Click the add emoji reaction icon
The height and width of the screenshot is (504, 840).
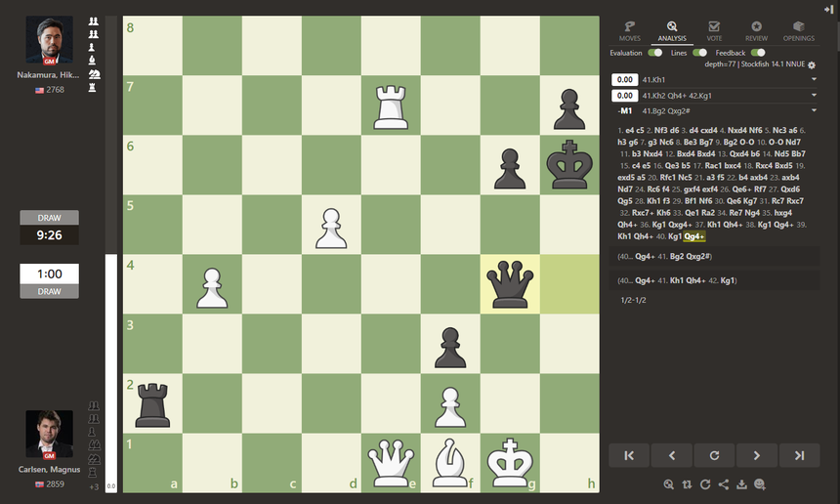pos(760,484)
